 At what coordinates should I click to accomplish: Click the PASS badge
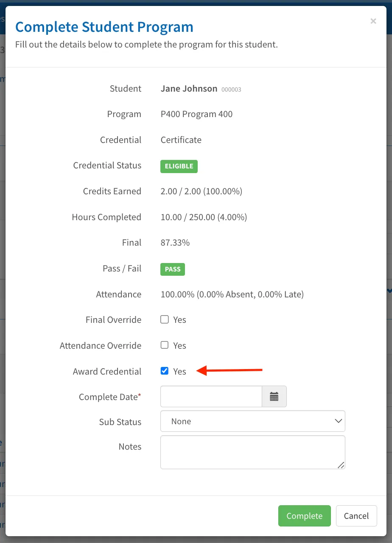pyautogui.click(x=173, y=269)
